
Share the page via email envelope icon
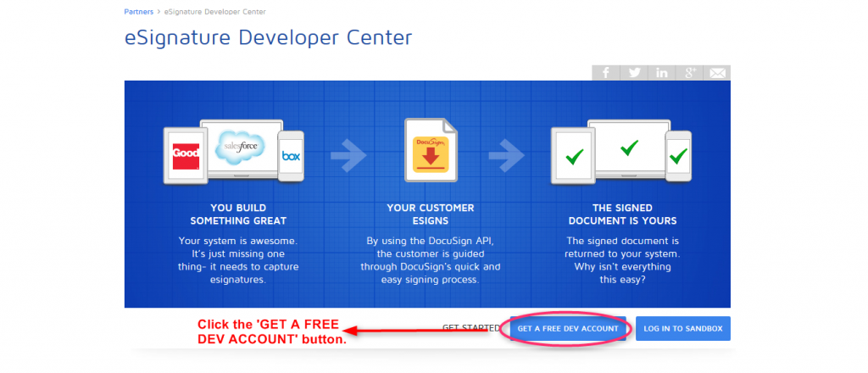pos(717,73)
